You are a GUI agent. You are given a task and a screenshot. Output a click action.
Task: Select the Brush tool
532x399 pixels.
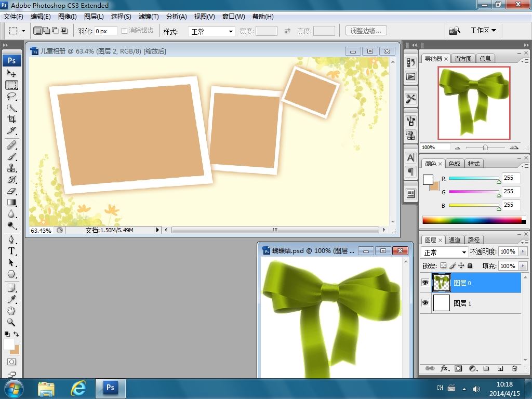tap(11, 157)
